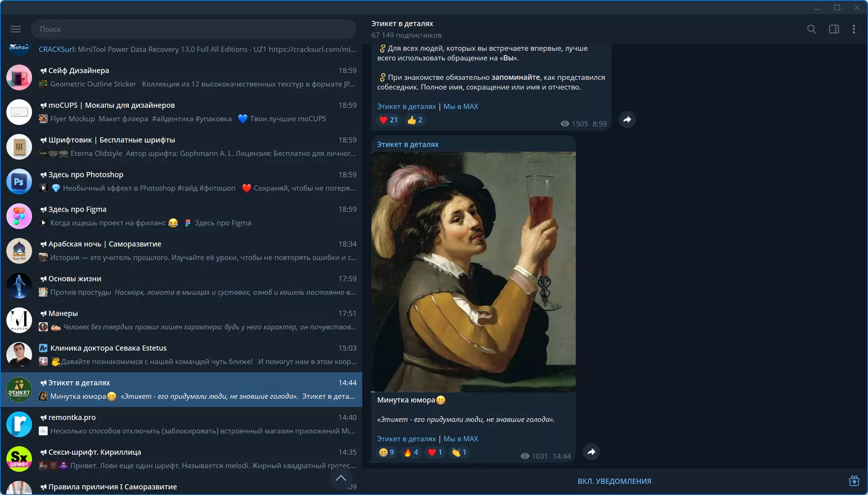
Task: Open Здесь про Photoshop chat
Action: click(x=181, y=181)
